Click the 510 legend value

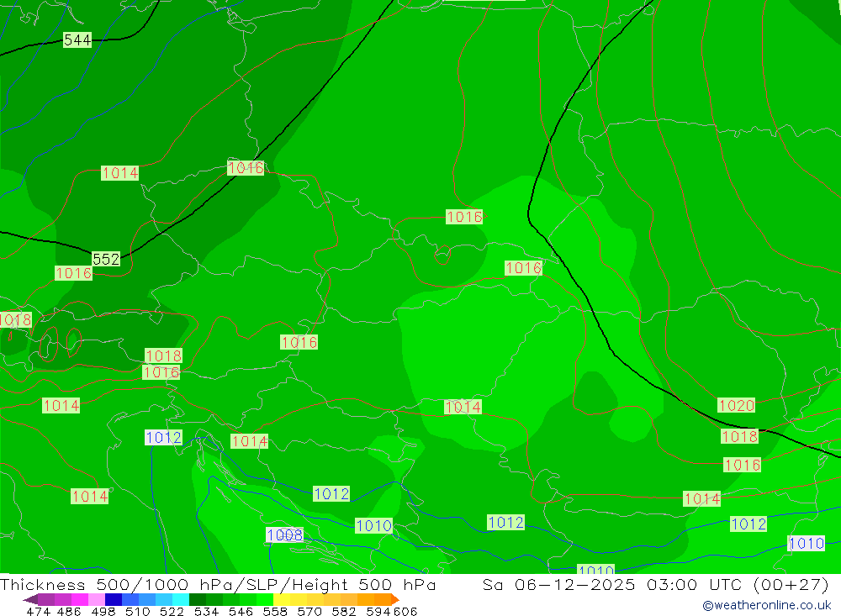(137, 611)
